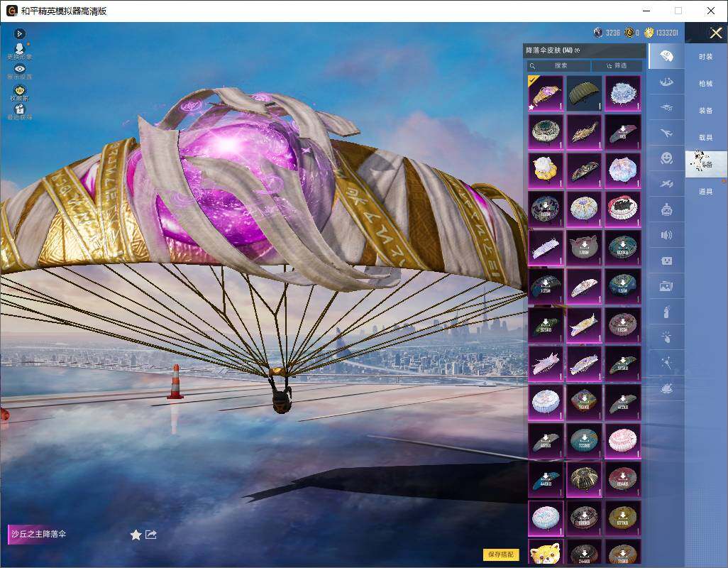Click the emulator app icon in title bar
Screen dimensions: 728x568
pyautogui.click(x=11, y=11)
